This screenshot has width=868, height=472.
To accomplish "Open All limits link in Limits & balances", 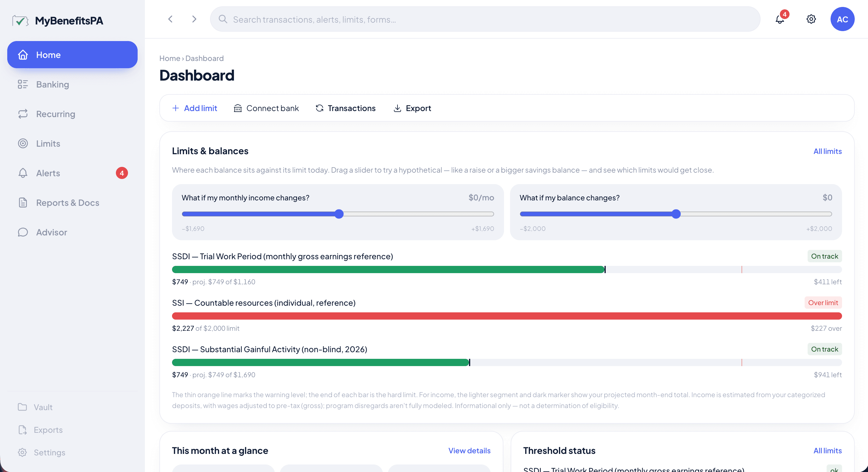I will 828,151.
